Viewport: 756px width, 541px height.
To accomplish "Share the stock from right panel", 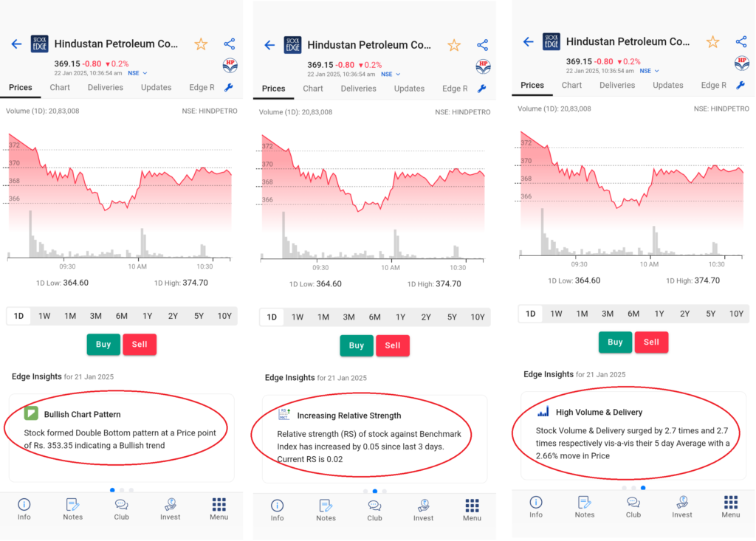I will pyautogui.click(x=741, y=42).
